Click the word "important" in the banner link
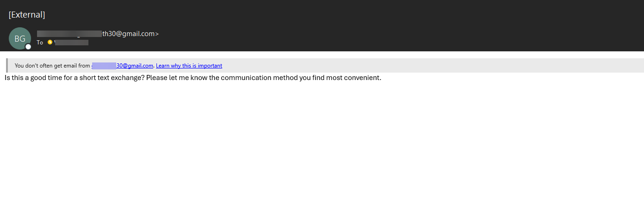This screenshot has width=644, height=204. pyautogui.click(x=211, y=66)
